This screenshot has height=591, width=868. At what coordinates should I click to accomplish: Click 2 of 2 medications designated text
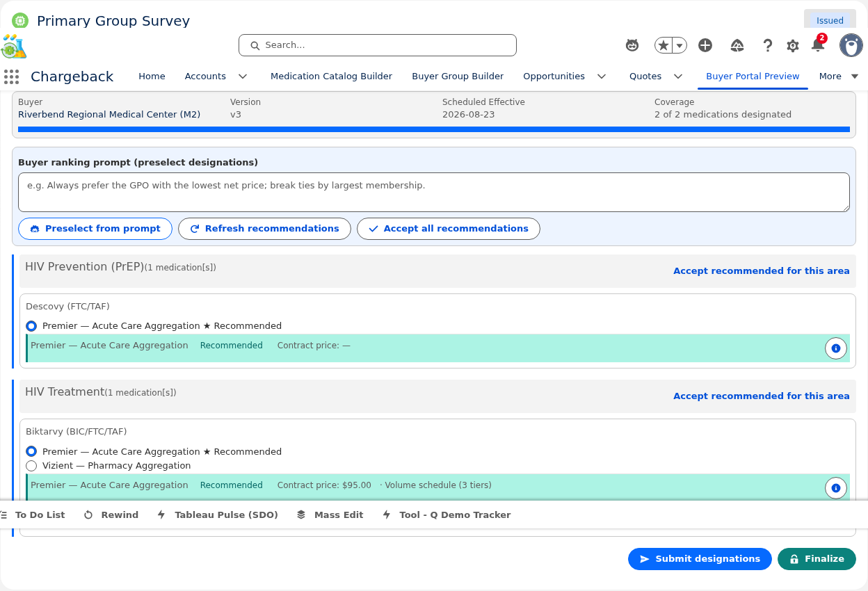723,115
